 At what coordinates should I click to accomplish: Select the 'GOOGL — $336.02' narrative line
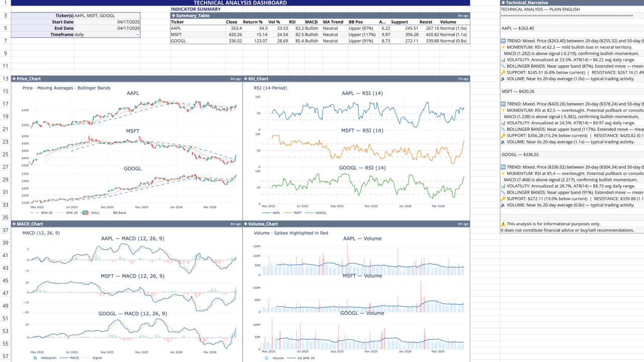pos(520,154)
